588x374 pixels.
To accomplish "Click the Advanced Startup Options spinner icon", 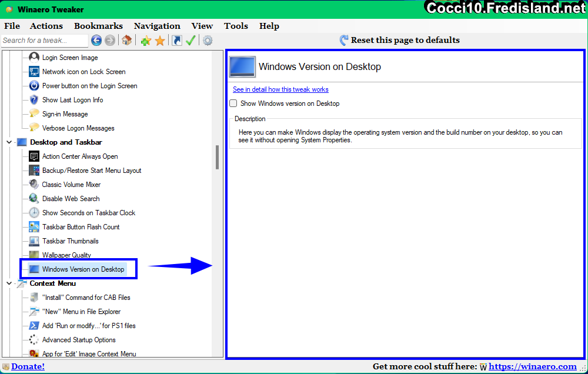I will tap(34, 339).
